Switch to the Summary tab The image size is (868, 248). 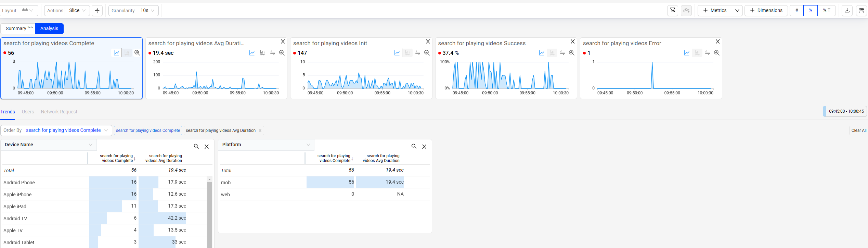[18, 29]
